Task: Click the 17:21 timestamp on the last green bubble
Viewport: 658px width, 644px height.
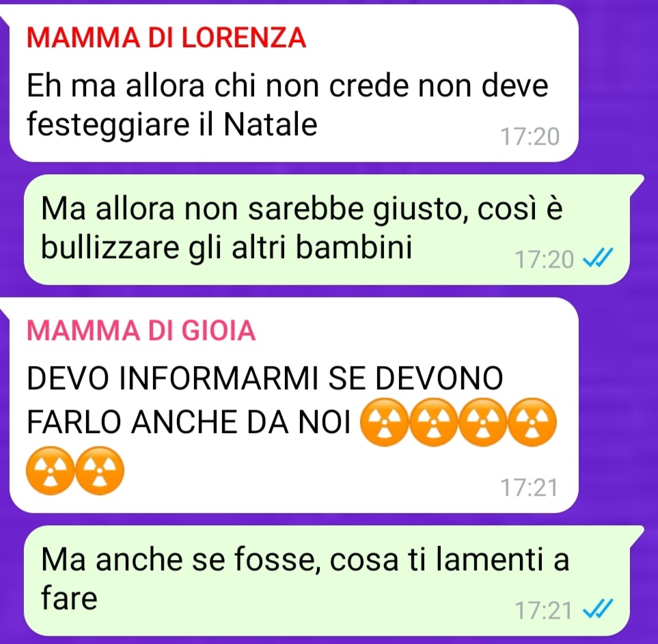Action: click(x=543, y=610)
